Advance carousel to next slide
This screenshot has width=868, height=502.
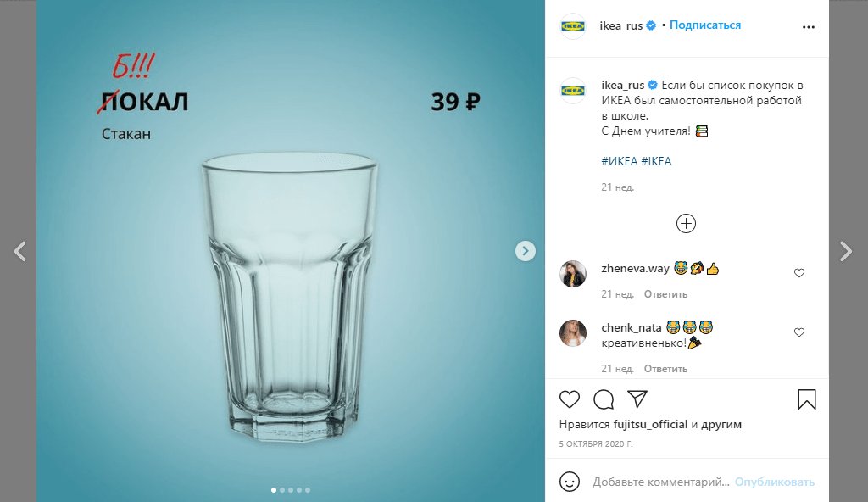coord(526,250)
